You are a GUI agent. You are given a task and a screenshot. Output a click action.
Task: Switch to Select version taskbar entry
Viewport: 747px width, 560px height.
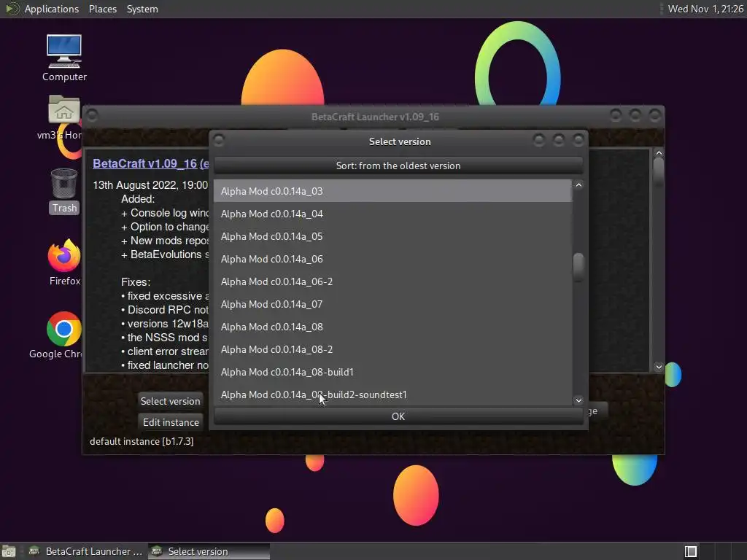point(209,551)
